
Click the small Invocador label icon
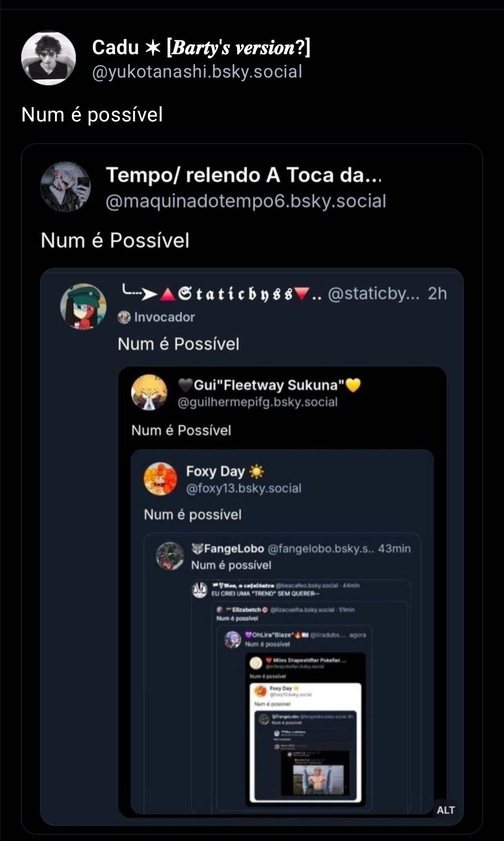click(124, 318)
